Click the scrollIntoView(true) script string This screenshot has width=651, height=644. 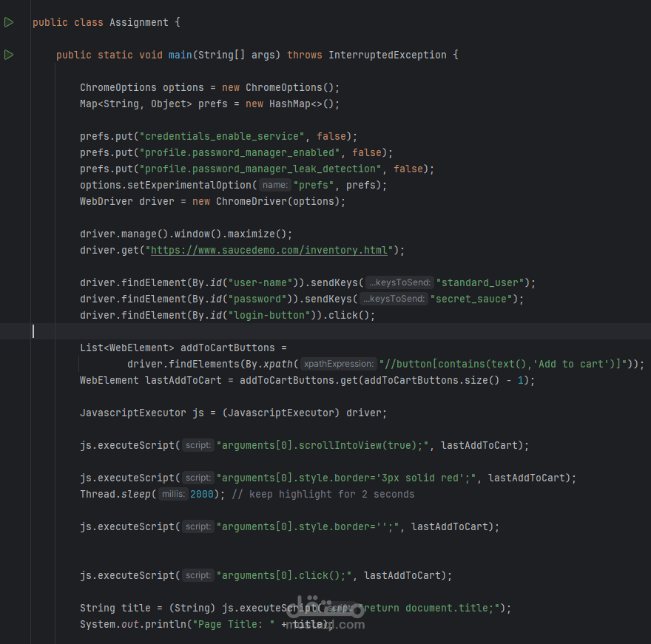tap(323, 445)
